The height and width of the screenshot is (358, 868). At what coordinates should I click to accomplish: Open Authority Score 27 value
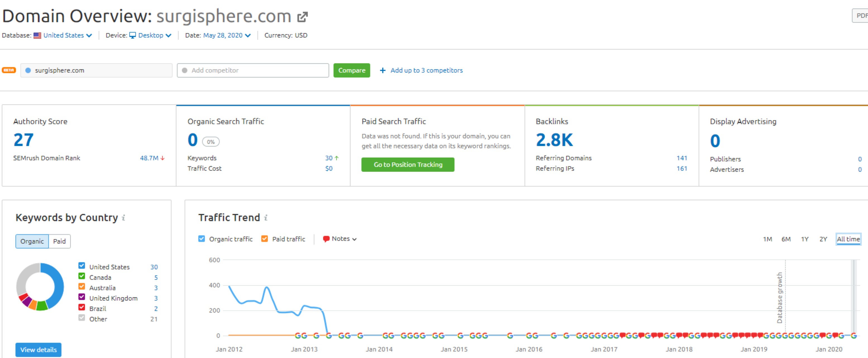23,140
